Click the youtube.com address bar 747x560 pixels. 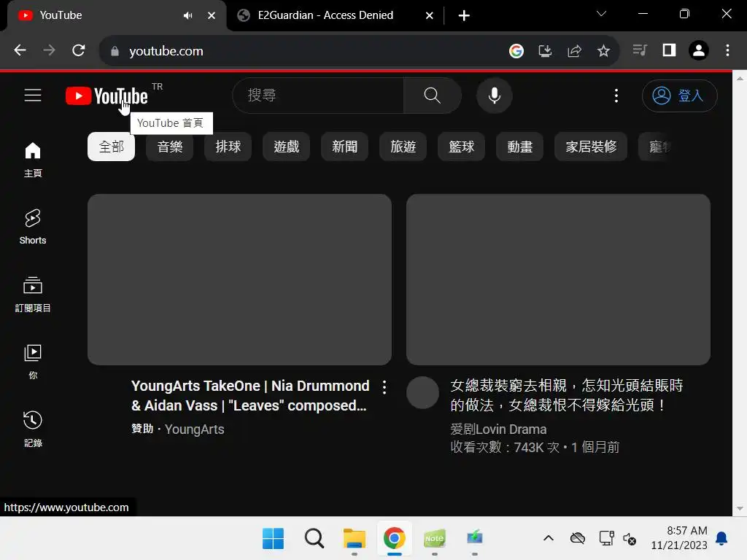(x=166, y=51)
